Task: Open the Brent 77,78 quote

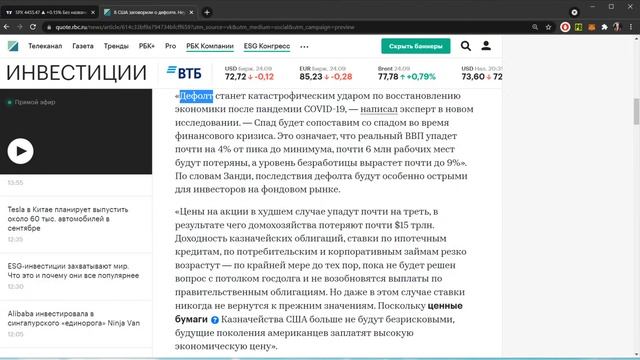Action: (407, 73)
